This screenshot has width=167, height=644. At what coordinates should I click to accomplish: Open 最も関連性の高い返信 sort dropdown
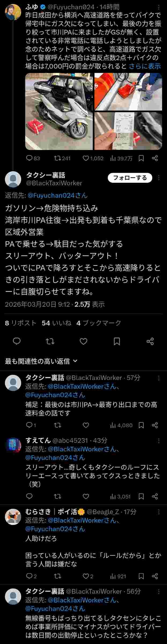(41, 361)
